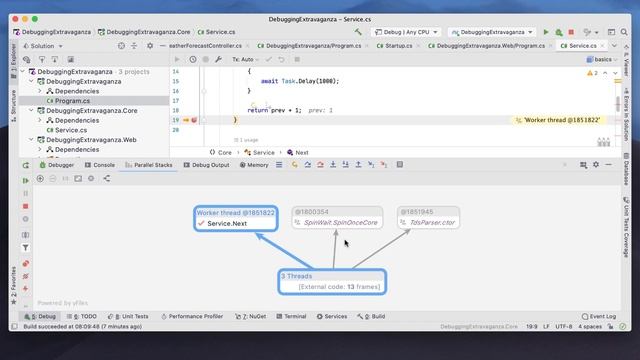
Task: Open the Performance Profiler tool window
Action: (x=192, y=316)
